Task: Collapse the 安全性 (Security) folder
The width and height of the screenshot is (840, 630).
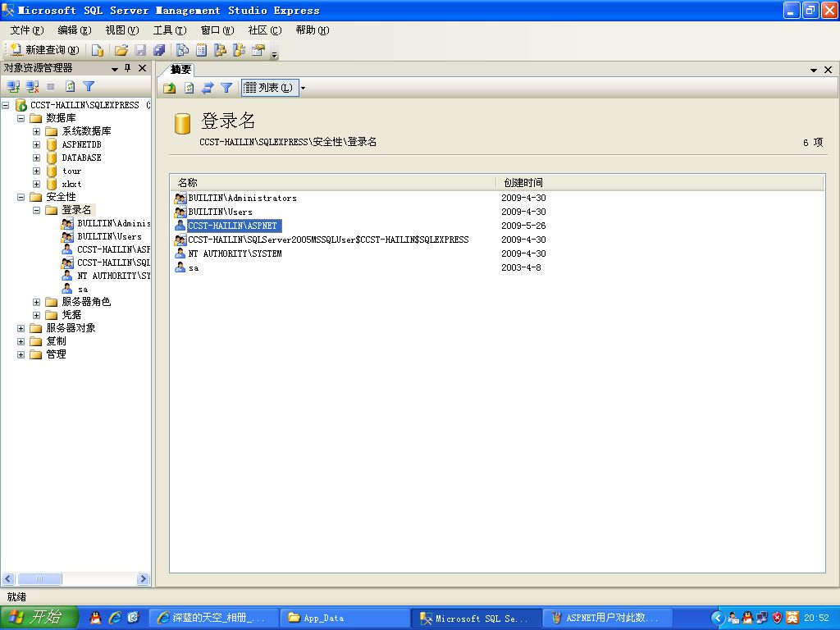Action: pyautogui.click(x=21, y=197)
